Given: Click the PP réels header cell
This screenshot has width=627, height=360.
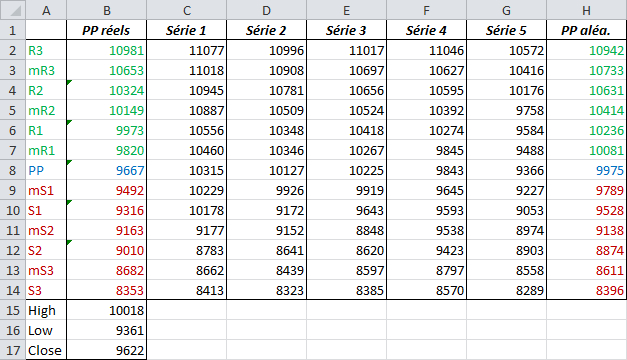Looking at the screenshot, I should [x=106, y=30].
